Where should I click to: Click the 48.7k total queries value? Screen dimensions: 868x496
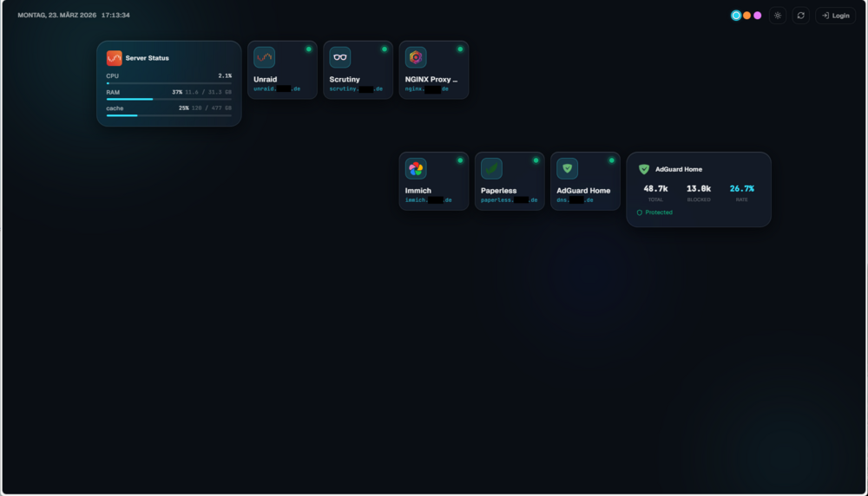pyautogui.click(x=655, y=188)
